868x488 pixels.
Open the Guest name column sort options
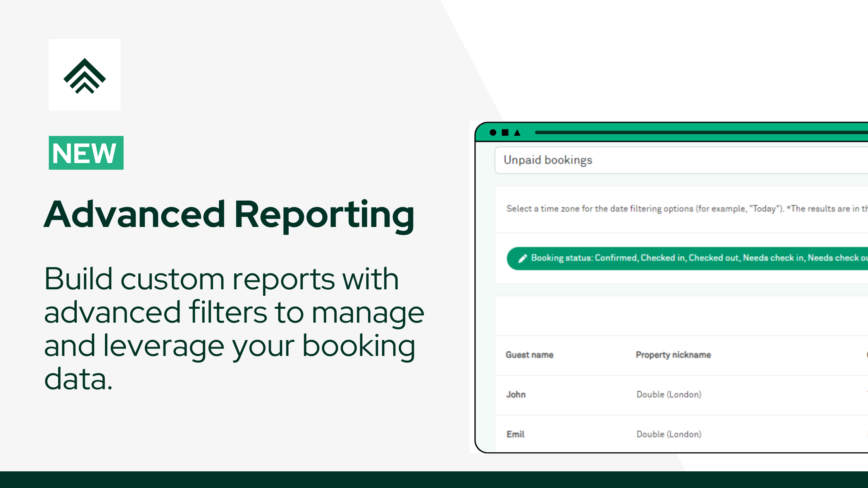tap(529, 354)
